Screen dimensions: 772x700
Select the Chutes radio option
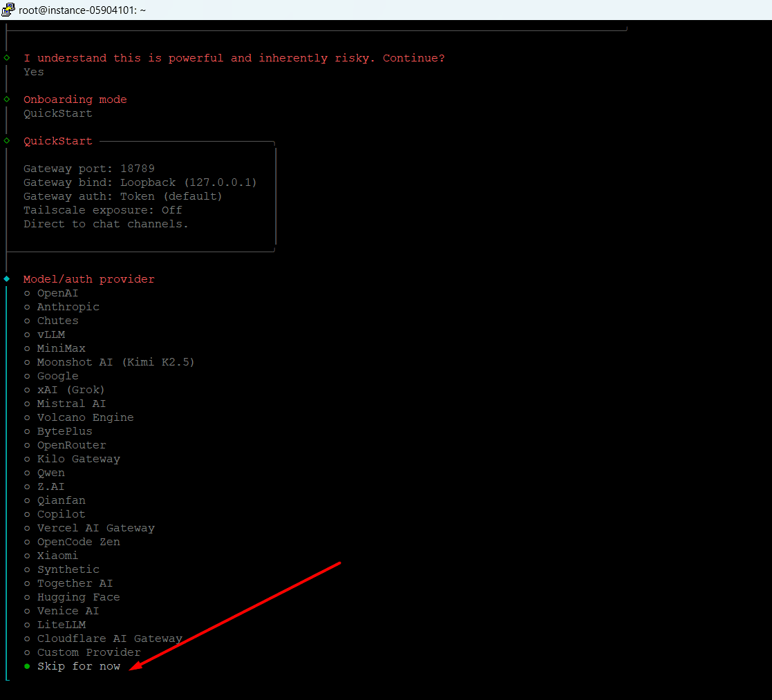[57, 321]
